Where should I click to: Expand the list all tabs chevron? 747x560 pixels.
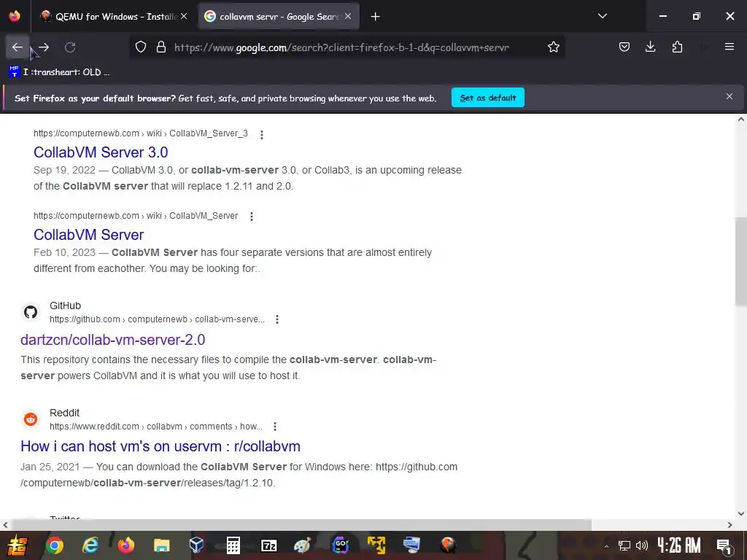602,16
